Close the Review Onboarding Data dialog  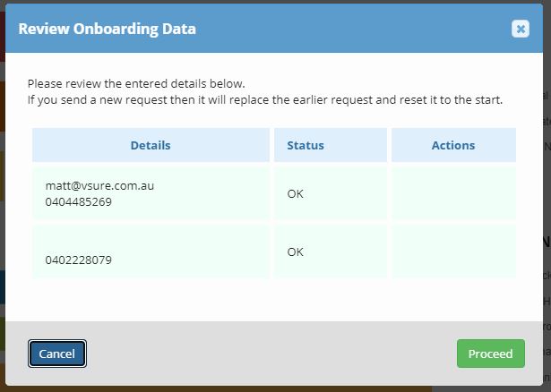(521, 29)
